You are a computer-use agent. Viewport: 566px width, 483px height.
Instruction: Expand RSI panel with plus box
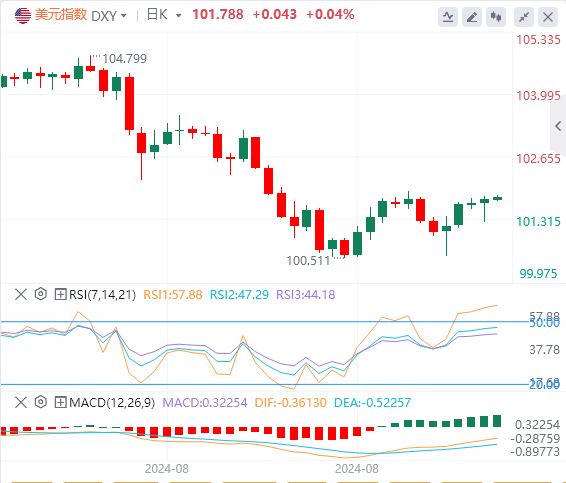[x=60, y=294]
